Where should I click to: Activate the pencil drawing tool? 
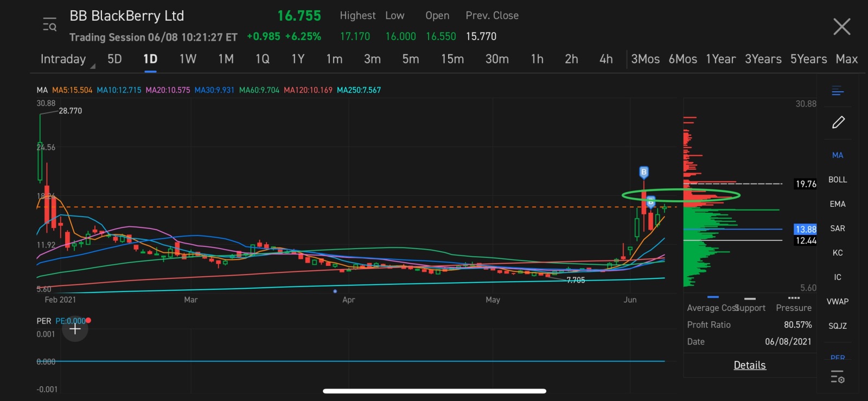(x=838, y=123)
